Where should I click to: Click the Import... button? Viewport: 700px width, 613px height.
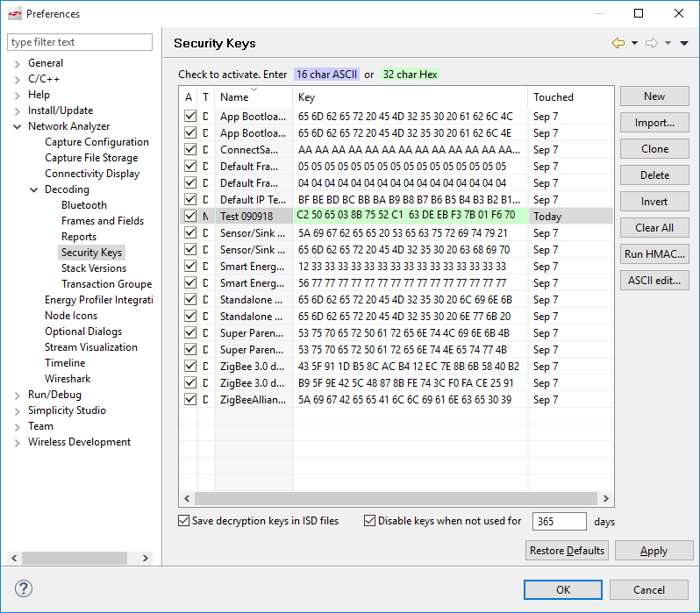click(654, 123)
